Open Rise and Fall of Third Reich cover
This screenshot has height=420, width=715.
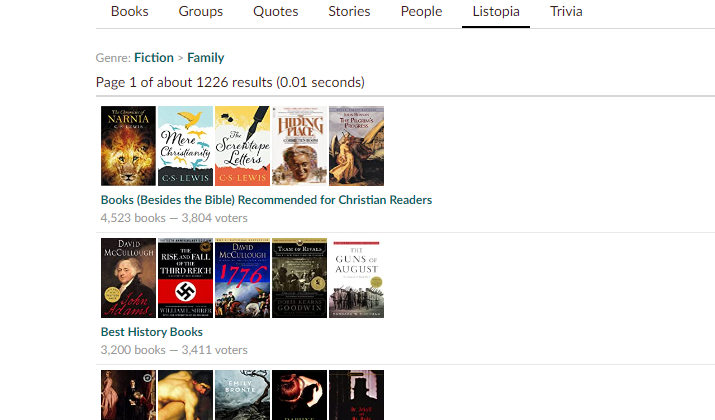click(185, 278)
